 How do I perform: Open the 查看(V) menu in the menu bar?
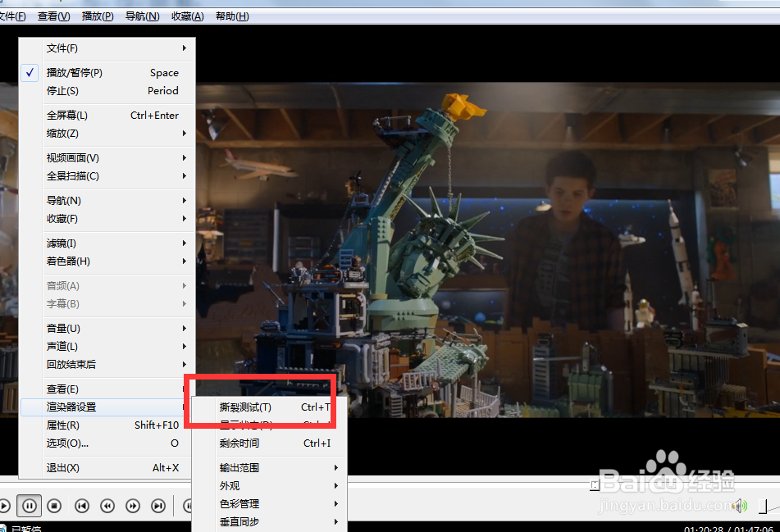[54, 16]
